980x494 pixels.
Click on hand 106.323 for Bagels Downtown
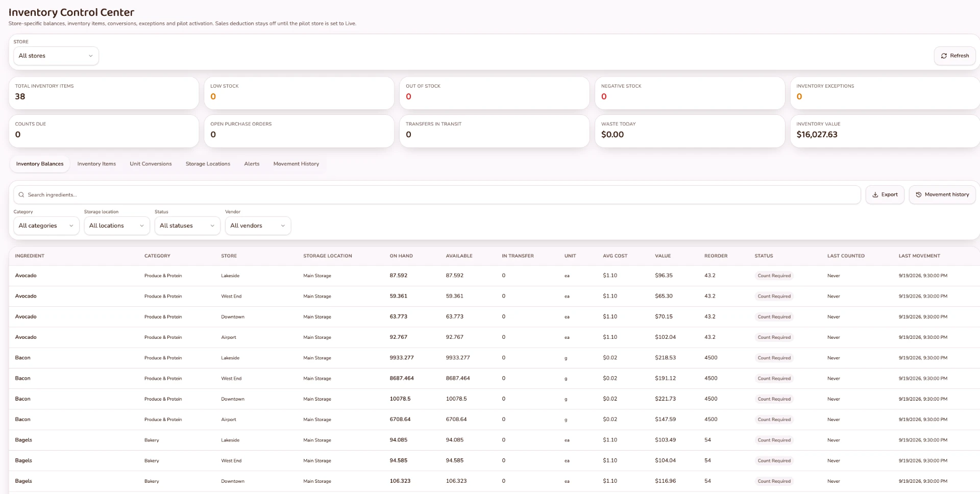pos(400,481)
